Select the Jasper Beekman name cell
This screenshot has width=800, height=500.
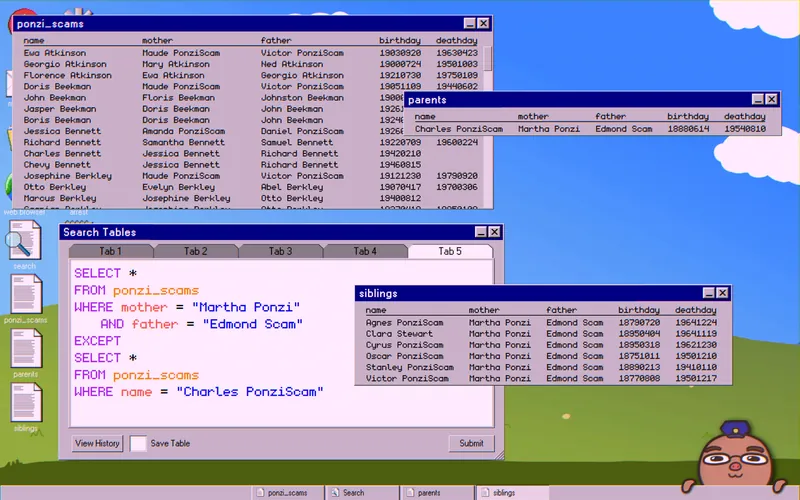click(60, 109)
